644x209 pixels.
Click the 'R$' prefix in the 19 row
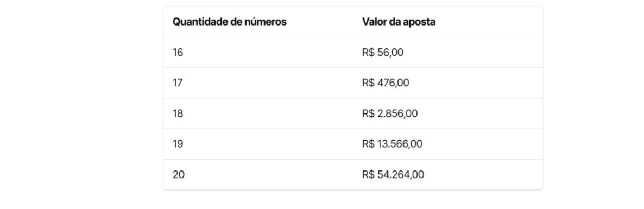[x=368, y=144]
